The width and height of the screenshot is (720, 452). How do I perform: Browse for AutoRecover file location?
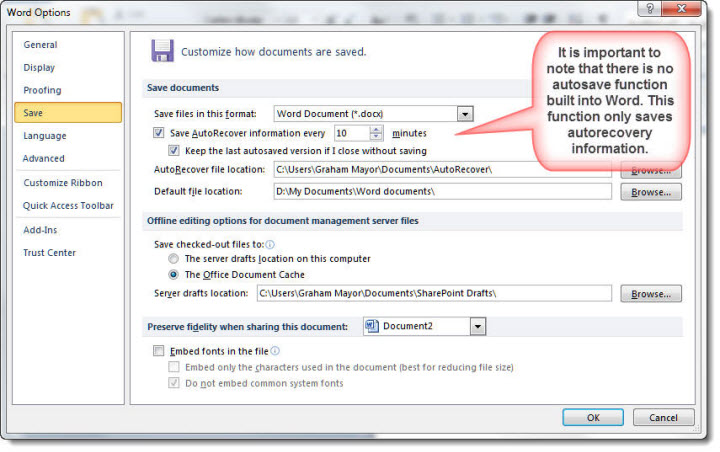tap(651, 171)
